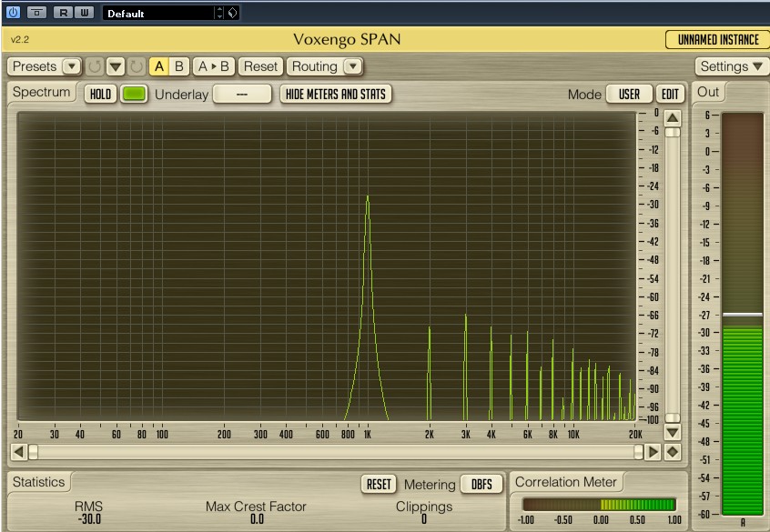This screenshot has width=770, height=532.
Task: Expand the Routing dropdown menu
Action: (x=325, y=66)
